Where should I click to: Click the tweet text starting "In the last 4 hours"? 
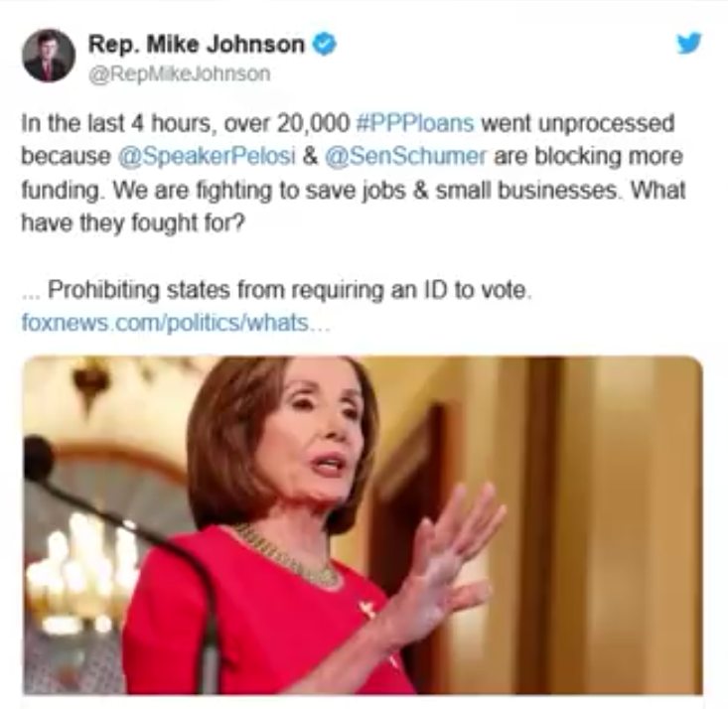click(x=353, y=173)
